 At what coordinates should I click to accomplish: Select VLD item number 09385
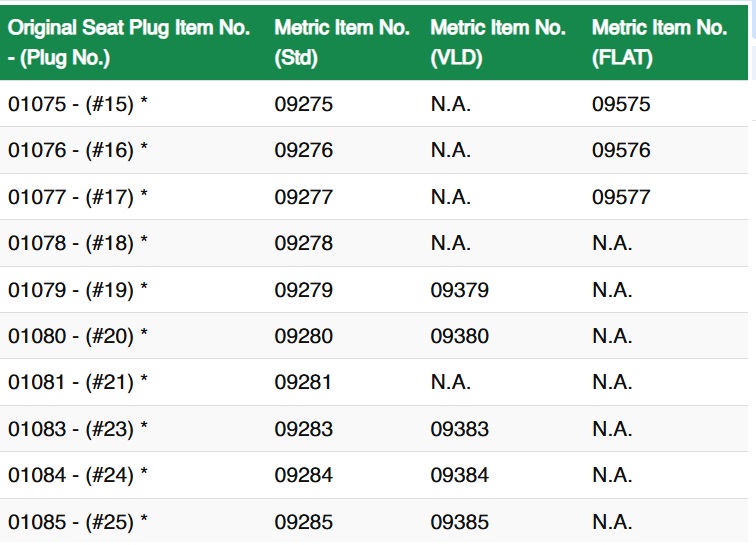click(x=460, y=522)
